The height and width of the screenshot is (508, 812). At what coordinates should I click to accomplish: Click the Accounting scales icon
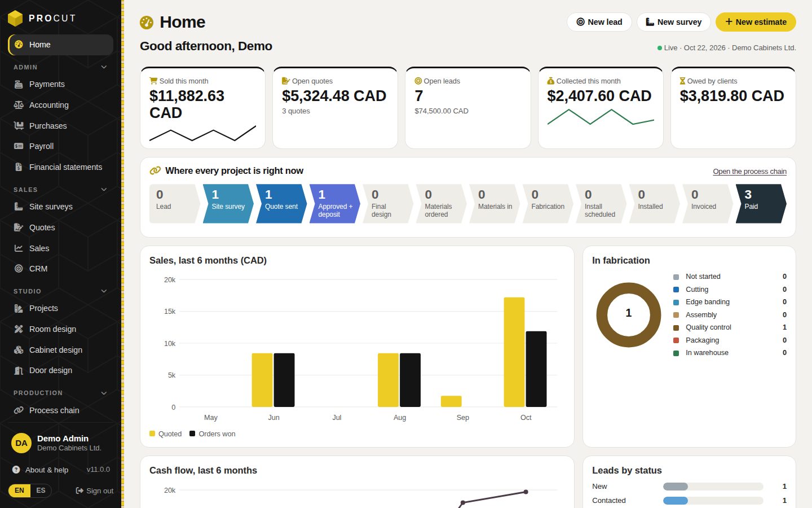(x=19, y=105)
